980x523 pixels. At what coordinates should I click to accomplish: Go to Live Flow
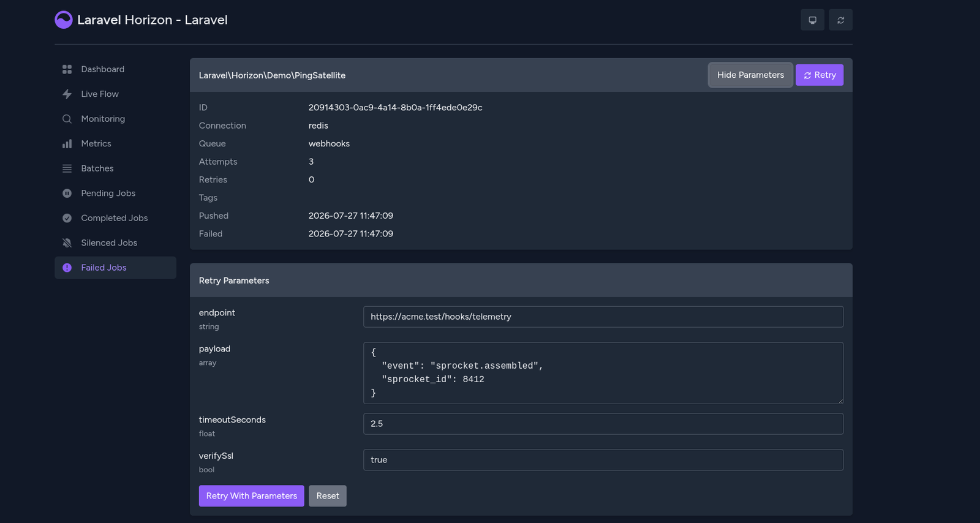[x=115, y=94]
